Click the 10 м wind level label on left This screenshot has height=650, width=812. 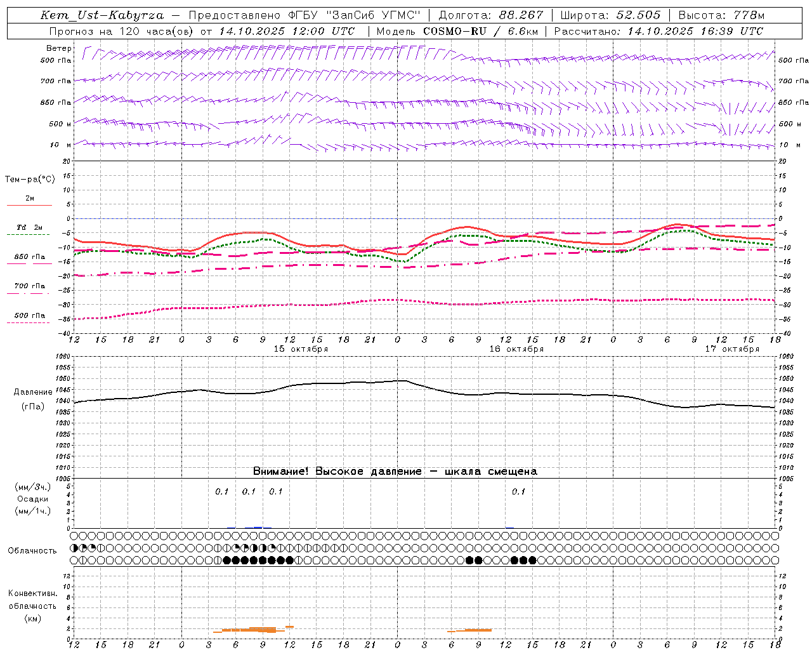pyautogui.click(x=61, y=145)
